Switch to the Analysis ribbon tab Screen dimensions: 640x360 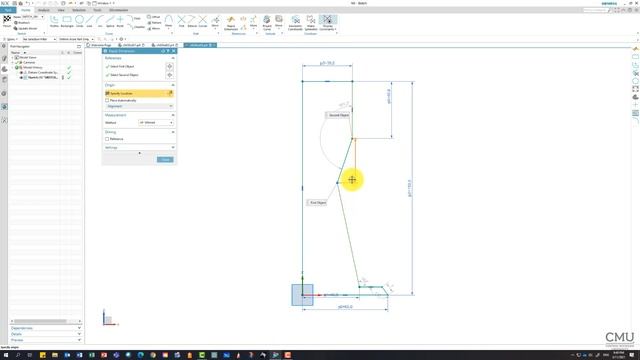pyautogui.click(x=44, y=10)
